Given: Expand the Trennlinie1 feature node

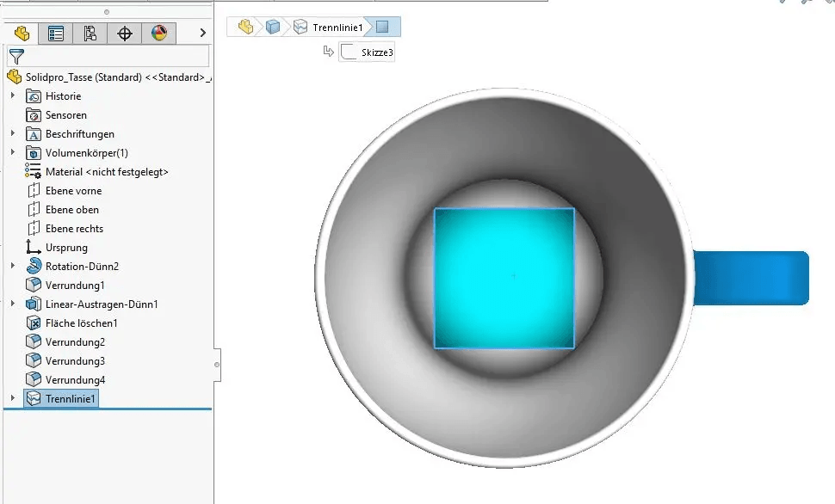Looking at the screenshot, I should pos(13,398).
